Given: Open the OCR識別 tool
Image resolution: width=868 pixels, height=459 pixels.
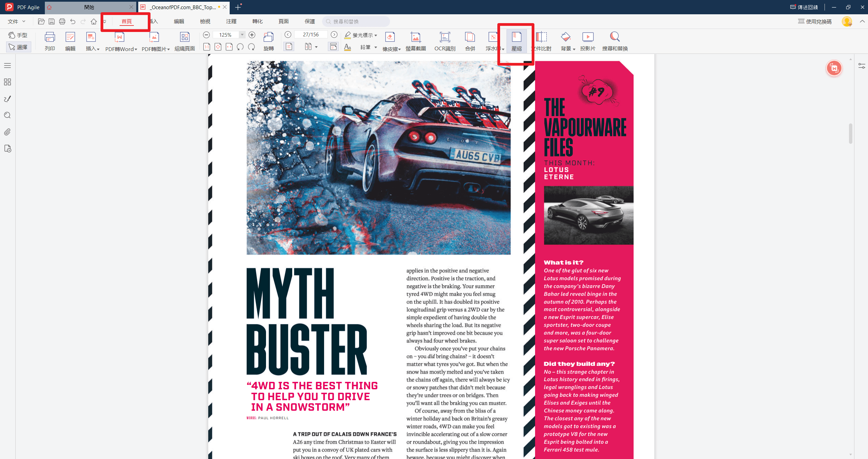Looking at the screenshot, I should [x=445, y=41].
